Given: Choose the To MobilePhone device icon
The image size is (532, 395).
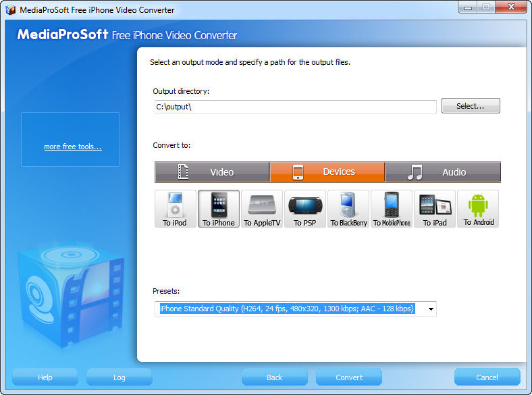Looking at the screenshot, I should [392, 209].
